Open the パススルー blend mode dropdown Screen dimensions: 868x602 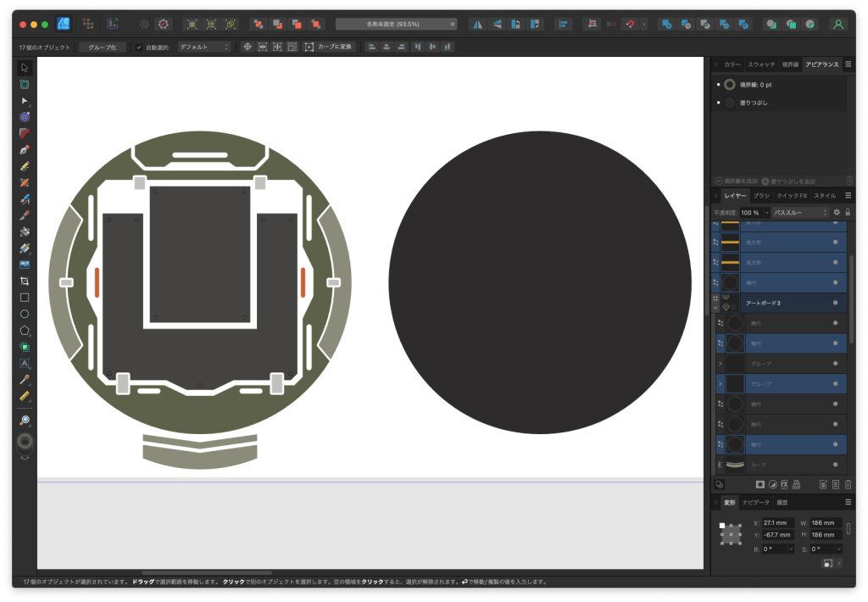tap(799, 212)
